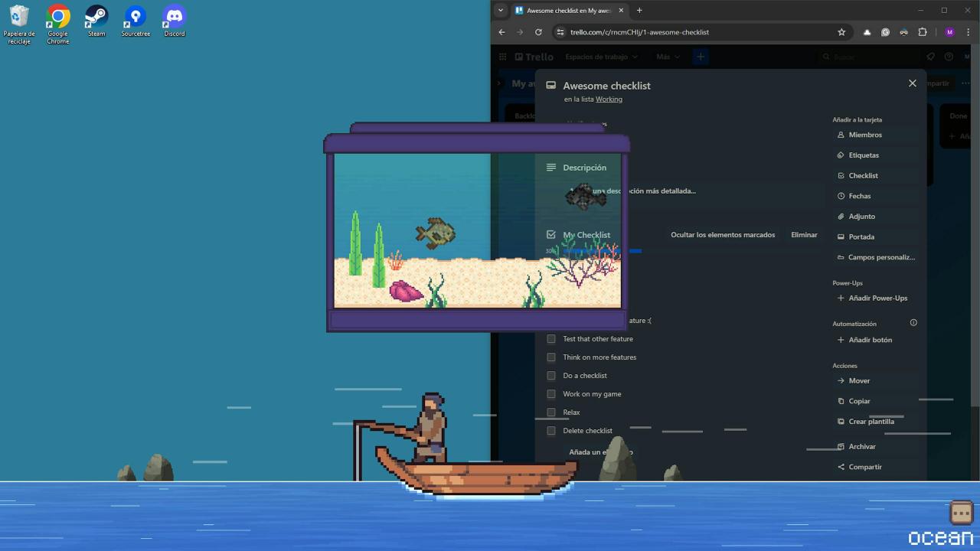980x551 pixels.
Task: Close the Awesome checklist card dialog
Action: (912, 83)
